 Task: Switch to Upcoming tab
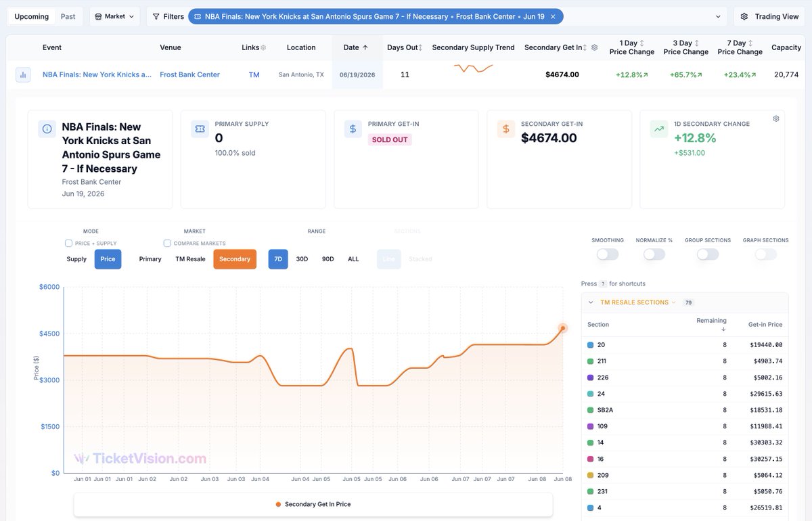pyautogui.click(x=32, y=16)
